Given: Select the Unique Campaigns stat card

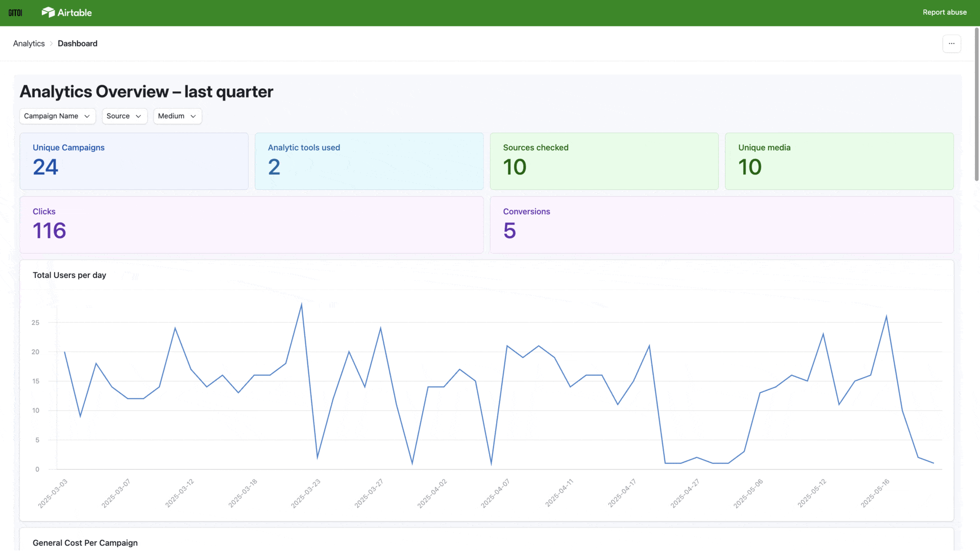Looking at the screenshot, I should (134, 161).
